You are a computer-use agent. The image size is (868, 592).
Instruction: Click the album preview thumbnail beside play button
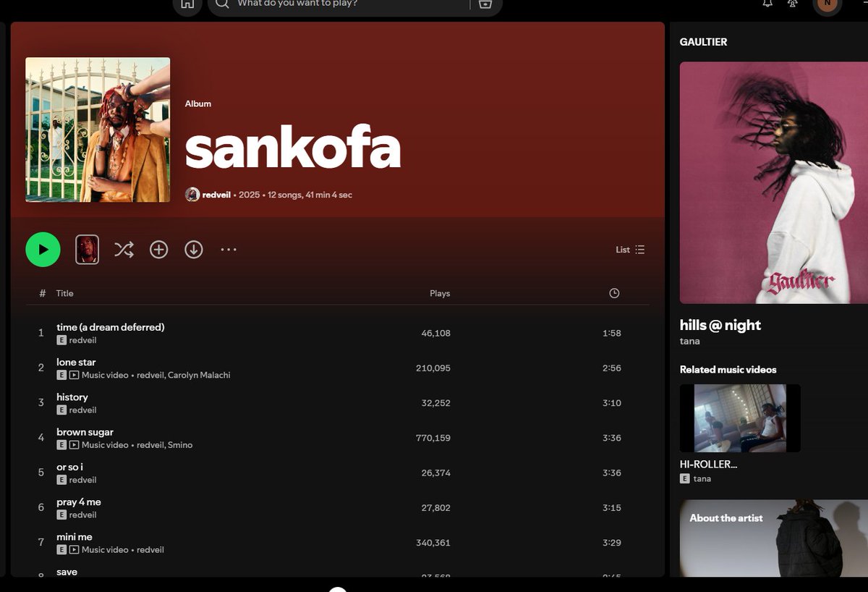[x=87, y=250]
